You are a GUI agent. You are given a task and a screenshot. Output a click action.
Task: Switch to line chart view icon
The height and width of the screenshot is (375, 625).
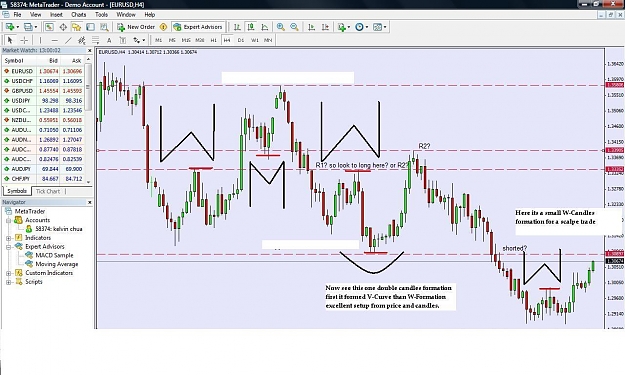pyautogui.click(x=265, y=27)
